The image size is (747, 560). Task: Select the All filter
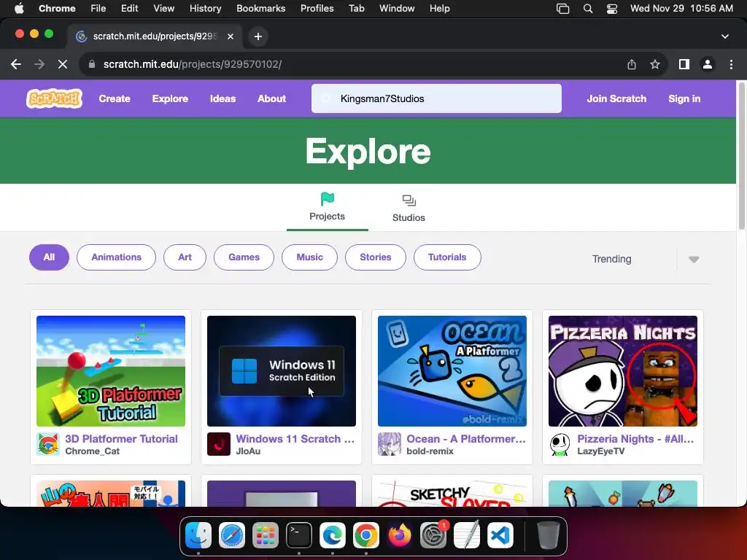(49, 257)
